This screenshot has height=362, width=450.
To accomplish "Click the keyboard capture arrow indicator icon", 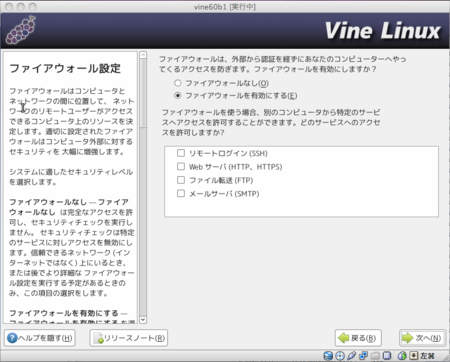I will pos(414,356).
